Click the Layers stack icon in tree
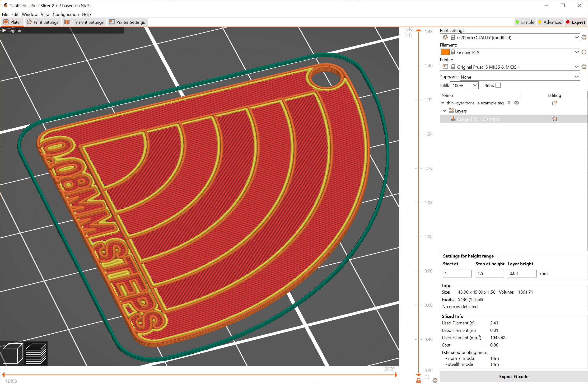This screenshot has width=588, height=384. click(x=451, y=111)
